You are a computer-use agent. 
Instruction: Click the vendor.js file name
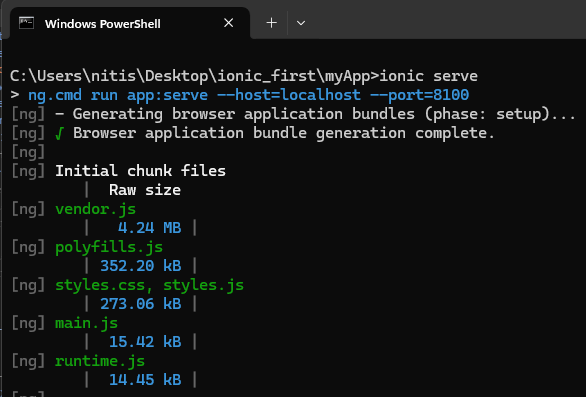pyautogui.click(x=95, y=209)
